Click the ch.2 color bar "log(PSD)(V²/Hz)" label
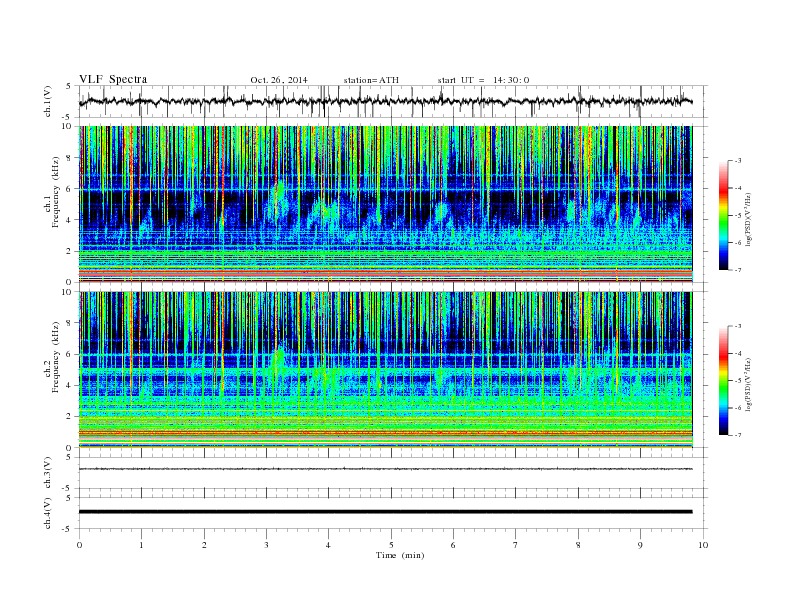 click(x=748, y=384)
